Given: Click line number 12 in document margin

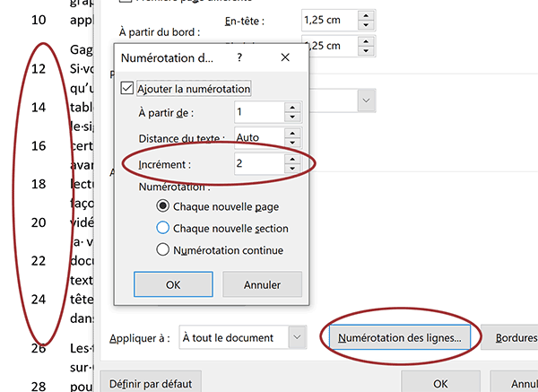Looking at the screenshot, I should (39, 69).
